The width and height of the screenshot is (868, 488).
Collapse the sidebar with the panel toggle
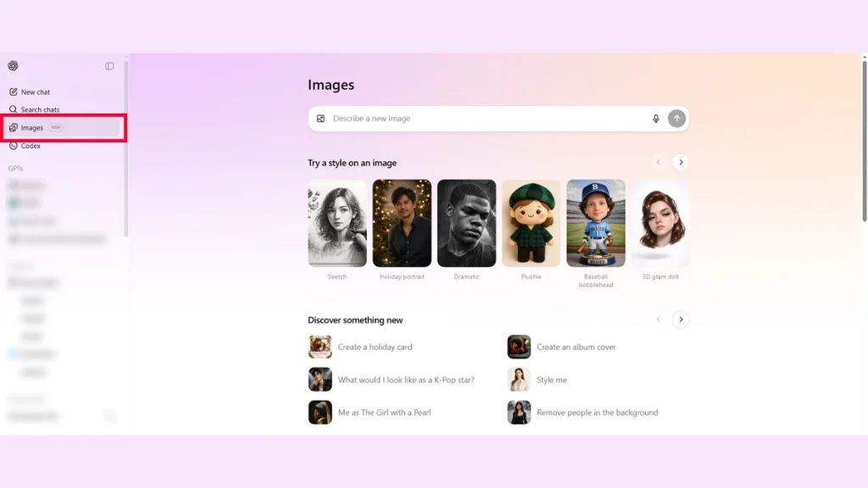pos(109,66)
